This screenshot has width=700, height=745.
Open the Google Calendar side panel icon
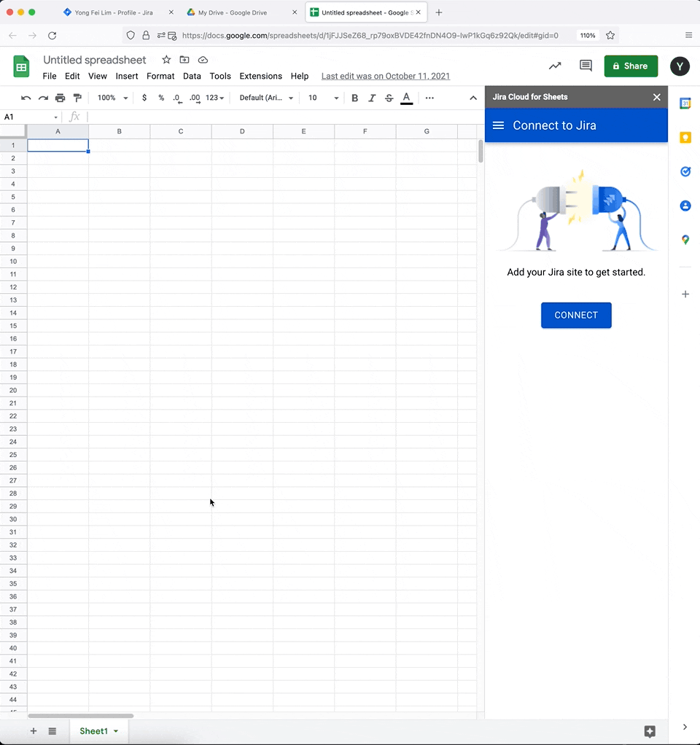click(685, 103)
